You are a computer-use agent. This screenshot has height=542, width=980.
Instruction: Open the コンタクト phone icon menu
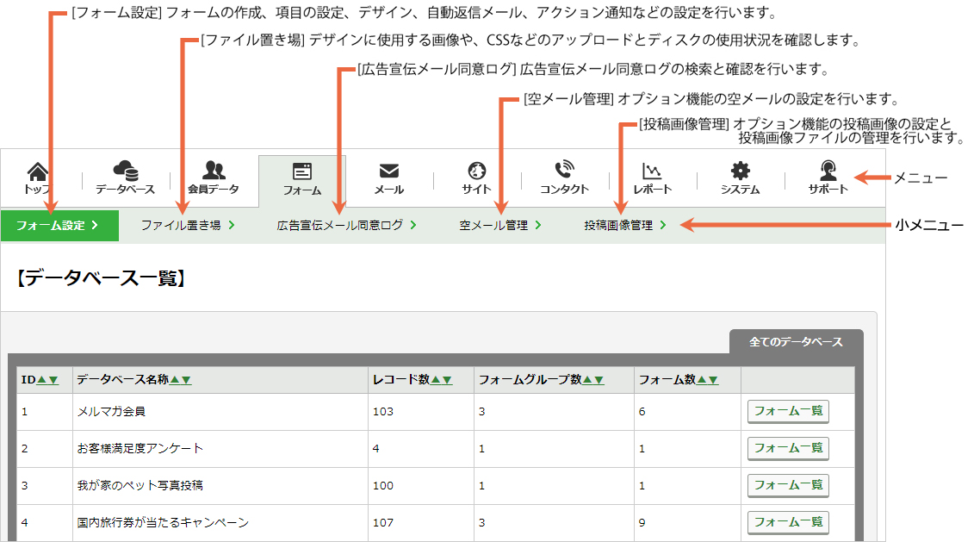point(564,178)
